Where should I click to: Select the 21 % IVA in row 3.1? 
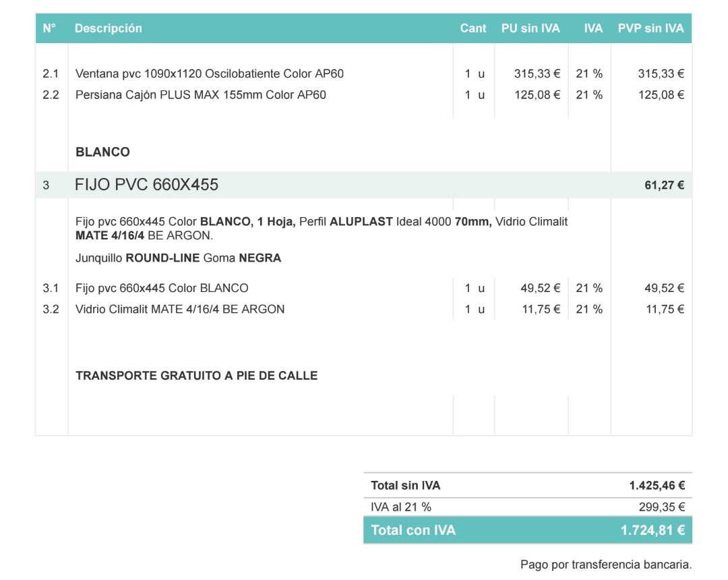pos(589,288)
